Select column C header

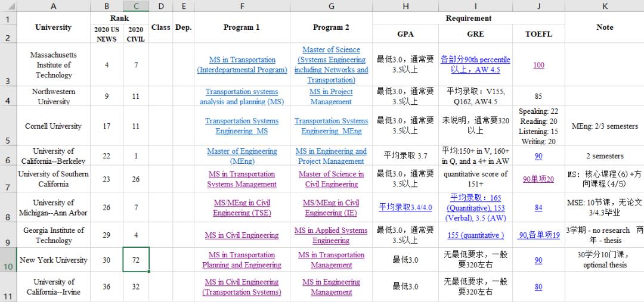point(136,6)
